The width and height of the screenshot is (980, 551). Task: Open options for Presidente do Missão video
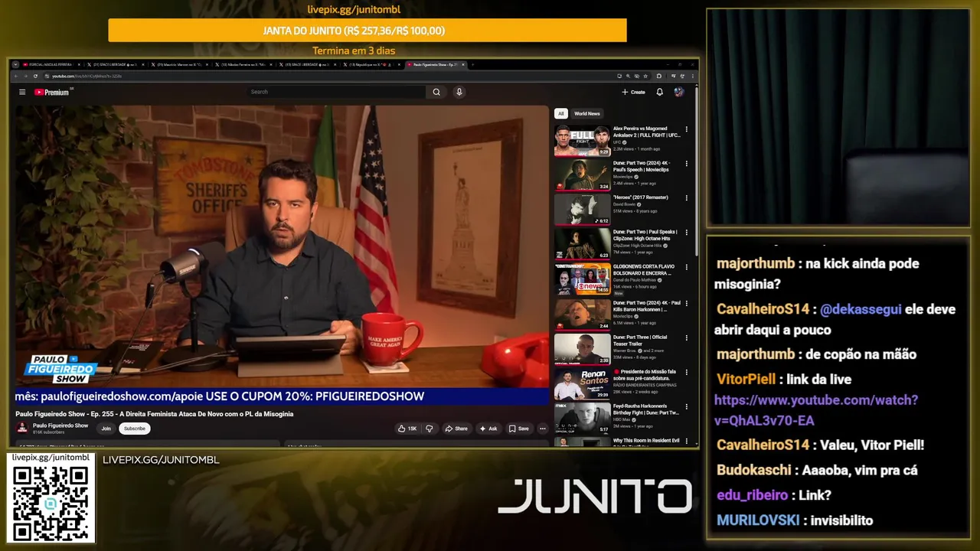[x=686, y=372]
